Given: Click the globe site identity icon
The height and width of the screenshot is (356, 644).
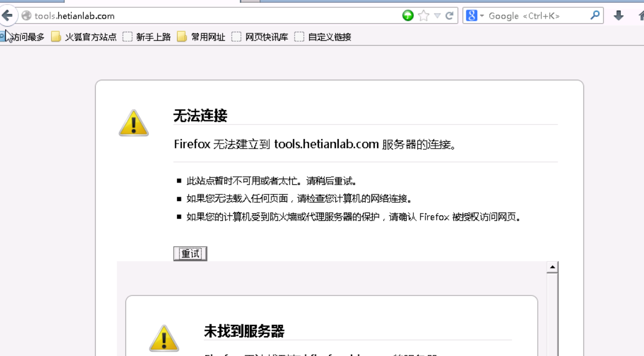Looking at the screenshot, I should tap(26, 16).
